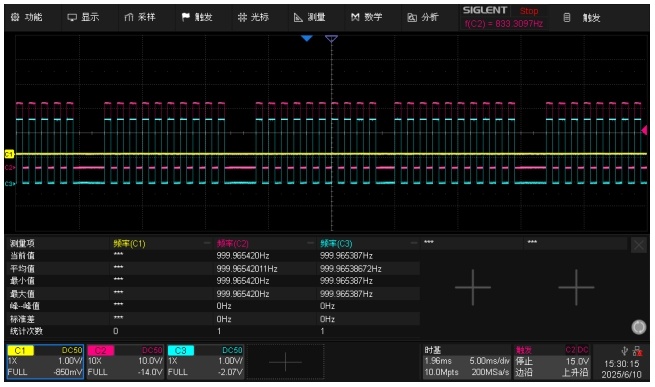Open the 时基 timebase settings box
The width and height of the screenshot is (655, 387).
(x=467, y=362)
